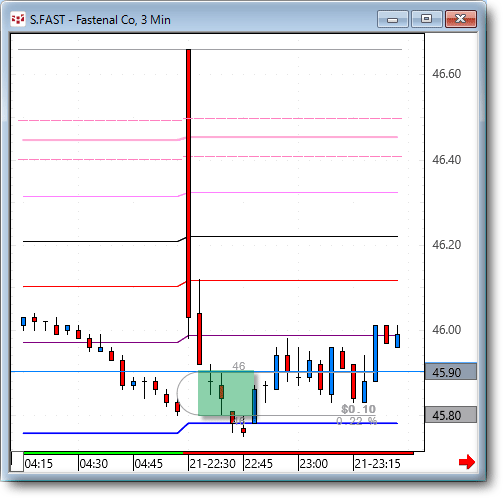Screen dimensions: 504x499
Task: Click the 21-23:15 time label
Action: [x=377, y=464]
